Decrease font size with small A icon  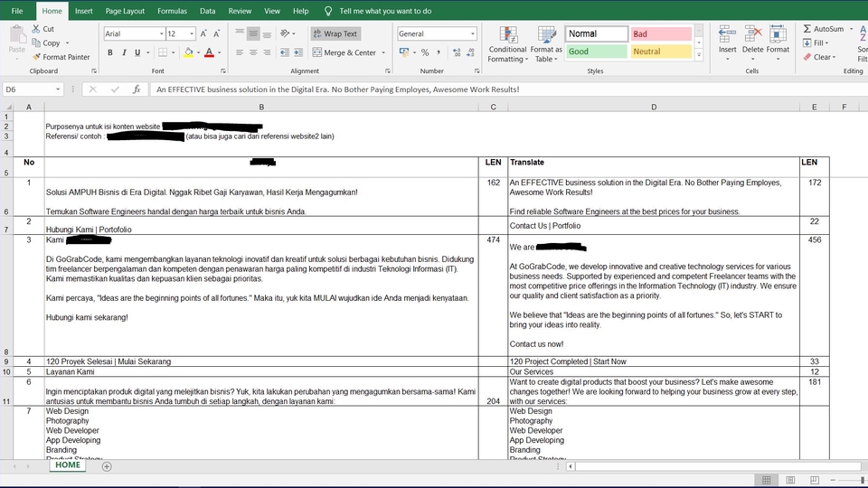click(x=216, y=33)
